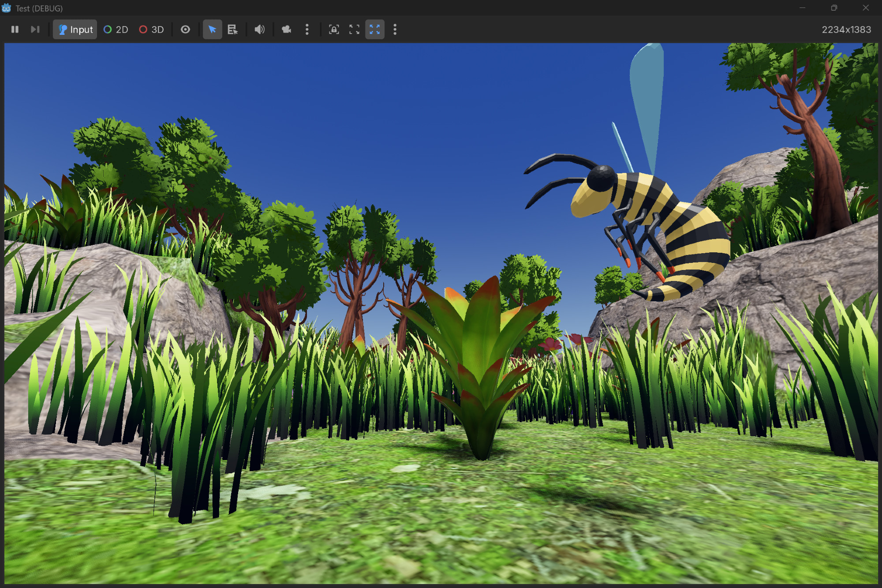882x588 pixels.
Task: Pause the running game
Action: click(15, 30)
